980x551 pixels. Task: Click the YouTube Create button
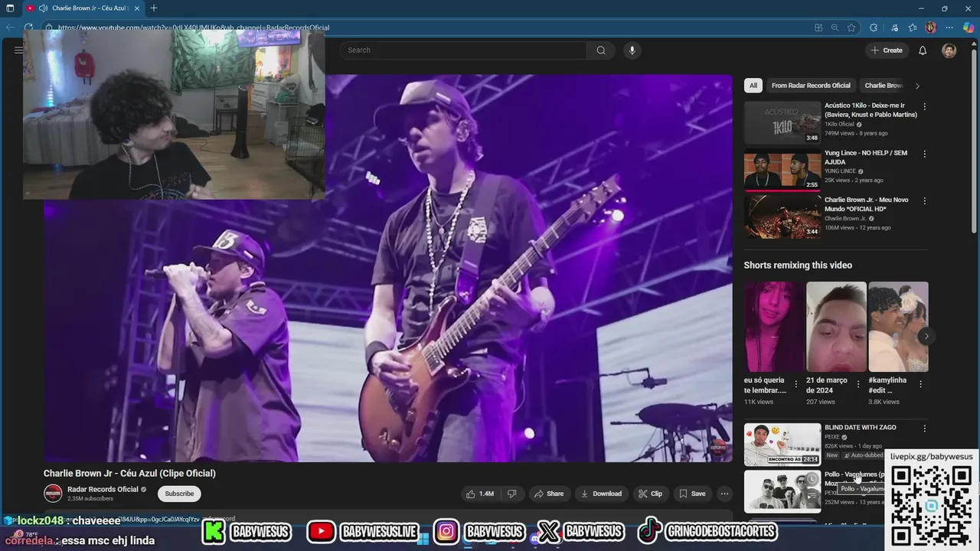(x=887, y=51)
